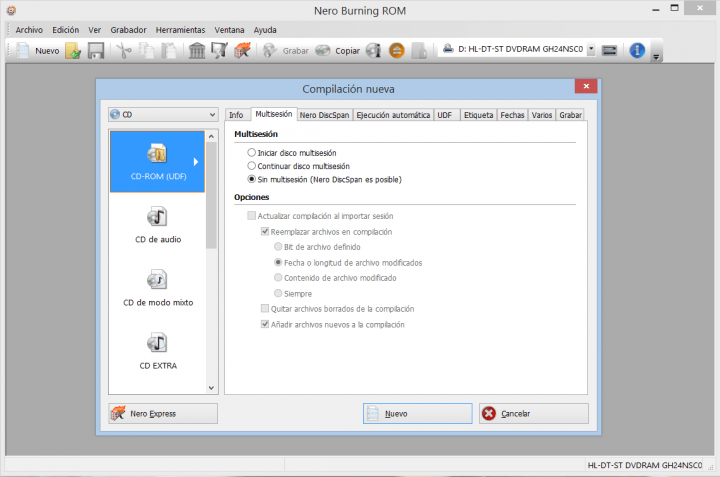The height and width of the screenshot is (477, 720).
Task: Open the Herramientas menu
Action: point(180,30)
